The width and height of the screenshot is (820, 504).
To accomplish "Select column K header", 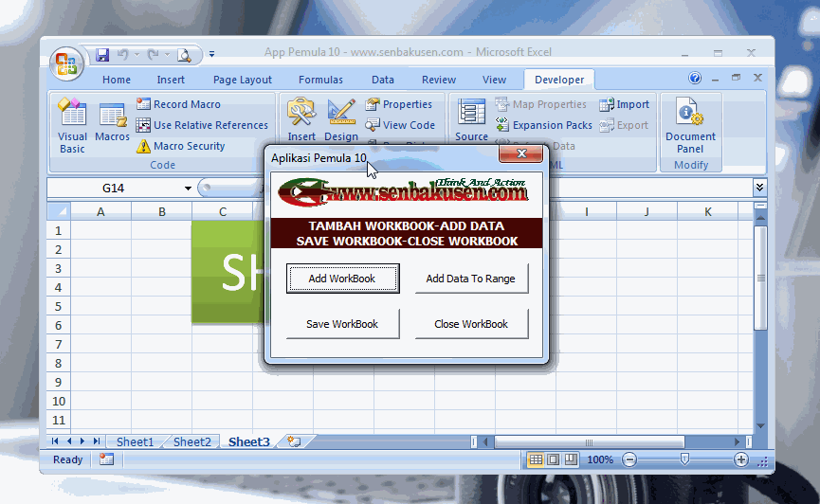I will point(707,212).
